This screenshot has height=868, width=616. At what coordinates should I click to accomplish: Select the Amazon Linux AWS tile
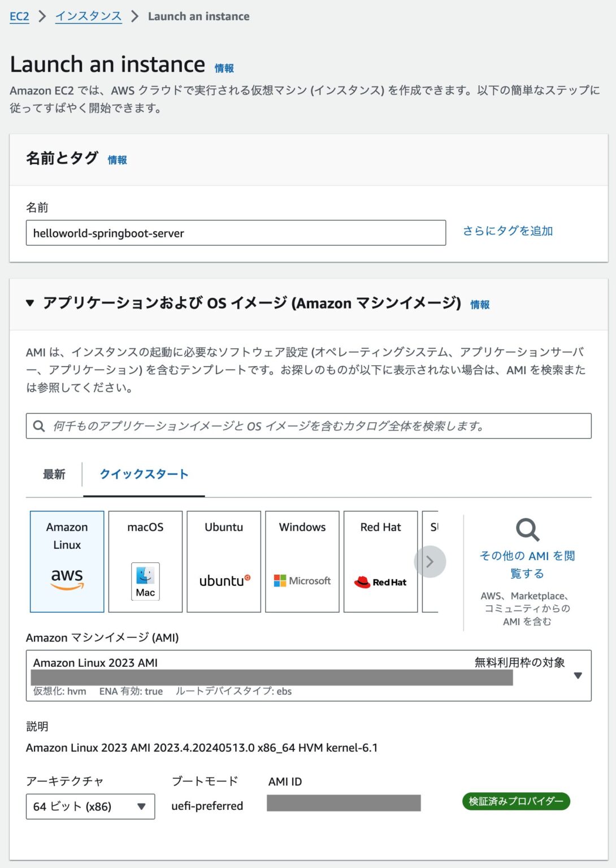click(x=66, y=561)
